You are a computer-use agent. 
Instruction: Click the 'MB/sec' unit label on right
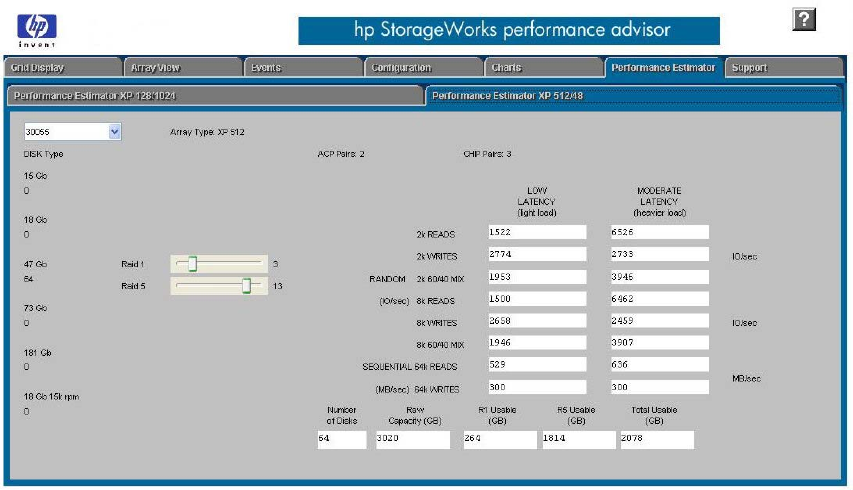point(746,379)
